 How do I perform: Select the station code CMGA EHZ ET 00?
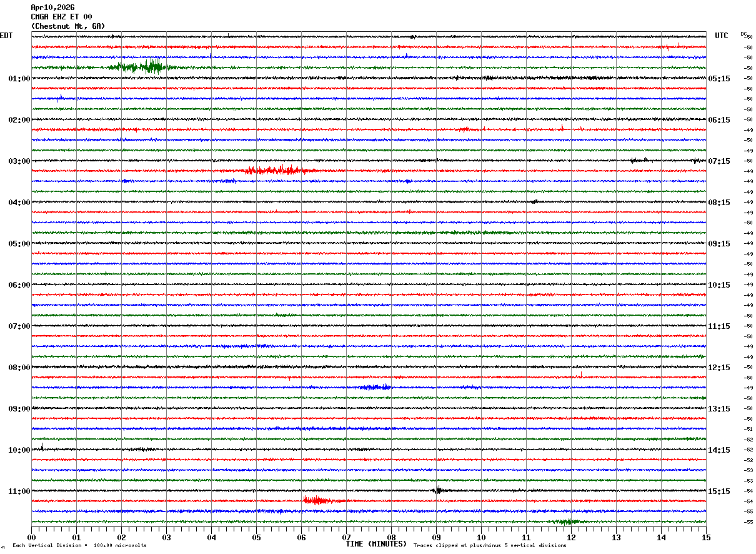61,17
